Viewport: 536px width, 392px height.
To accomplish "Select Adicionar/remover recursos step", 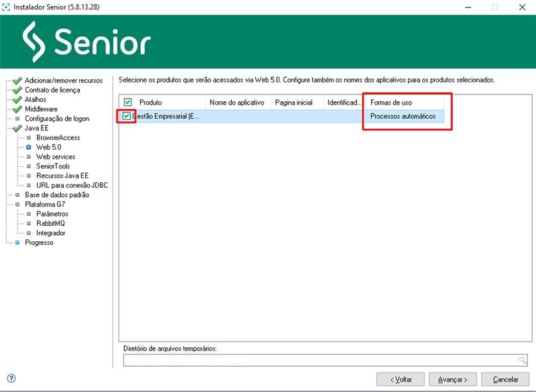I will pos(64,80).
